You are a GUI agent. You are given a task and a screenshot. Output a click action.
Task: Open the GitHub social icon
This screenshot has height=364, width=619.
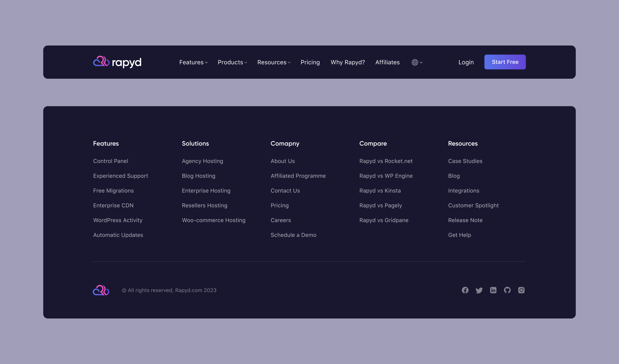pos(507,290)
